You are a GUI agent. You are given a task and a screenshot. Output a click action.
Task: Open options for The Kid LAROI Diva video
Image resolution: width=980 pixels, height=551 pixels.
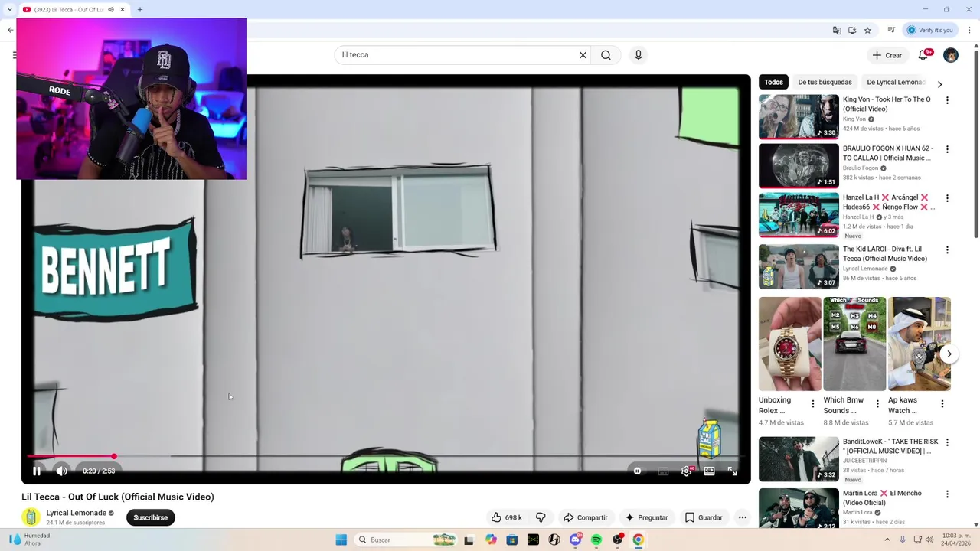[x=947, y=250]
